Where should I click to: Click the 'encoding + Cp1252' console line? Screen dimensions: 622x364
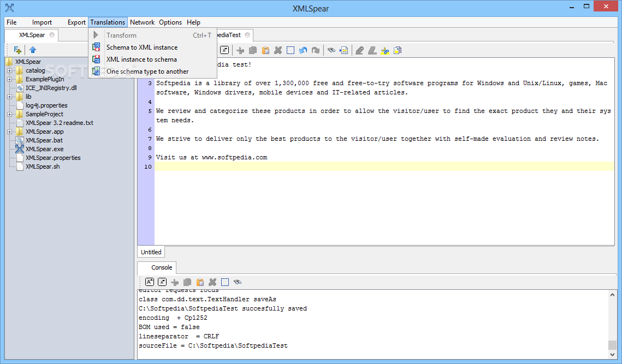(x=173, y=318)
